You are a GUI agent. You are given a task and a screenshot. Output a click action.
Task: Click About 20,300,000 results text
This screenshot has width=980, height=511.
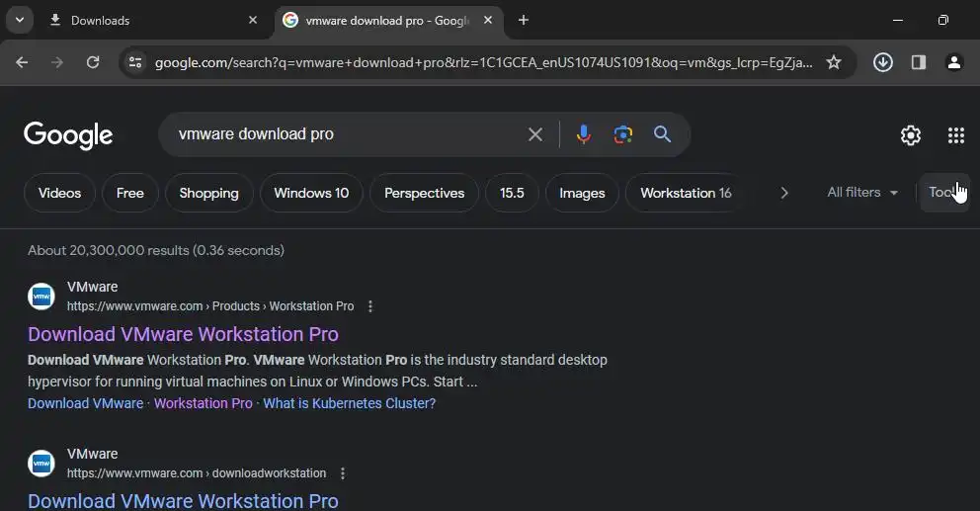[x=156, y=250]
